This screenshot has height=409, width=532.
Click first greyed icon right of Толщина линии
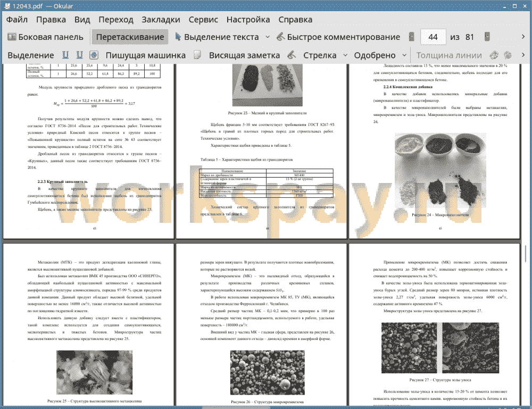[494, 55]
